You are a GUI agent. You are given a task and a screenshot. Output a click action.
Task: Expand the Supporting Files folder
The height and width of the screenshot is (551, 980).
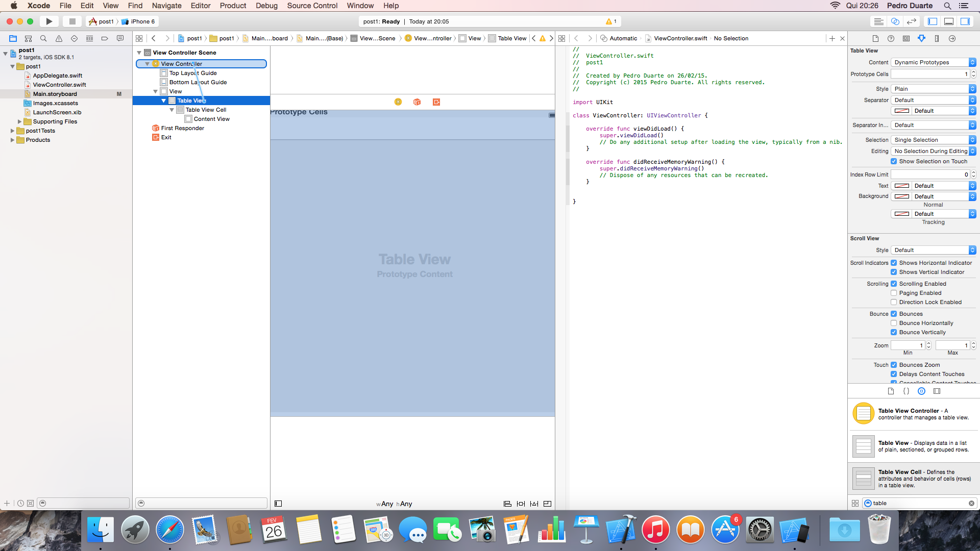[x=20, y=121]
